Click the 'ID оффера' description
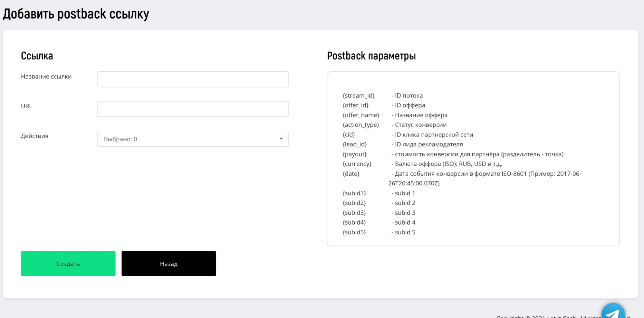Screen dimensions: 644x318 click(408, 105)
